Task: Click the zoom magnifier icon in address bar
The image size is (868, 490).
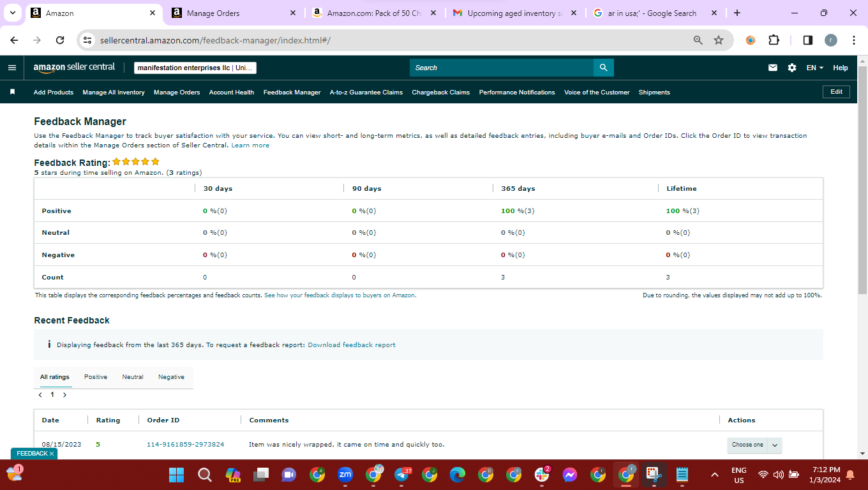Action: click(698, 40)
